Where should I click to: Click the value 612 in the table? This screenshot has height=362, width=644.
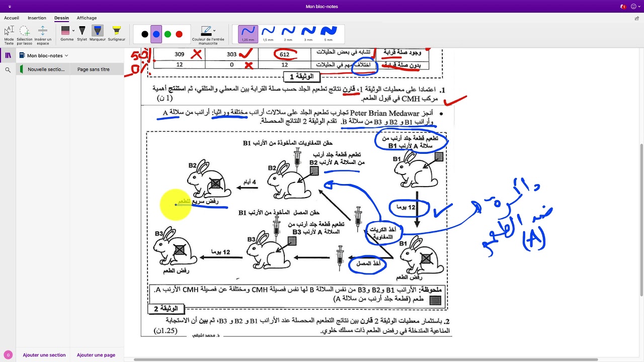(x=285, y=54)
